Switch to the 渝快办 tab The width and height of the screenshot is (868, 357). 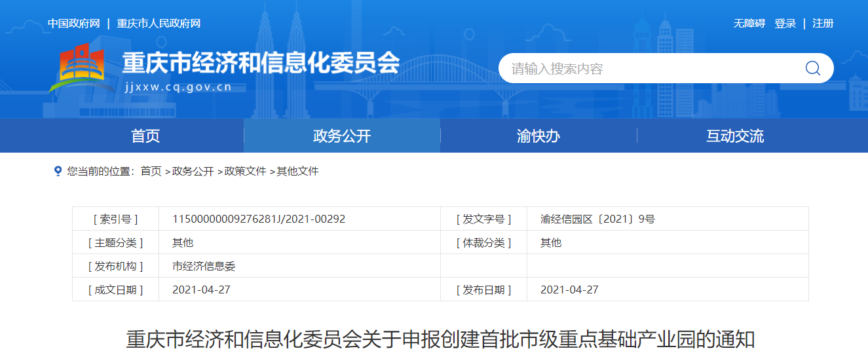[x=538, y=136]
